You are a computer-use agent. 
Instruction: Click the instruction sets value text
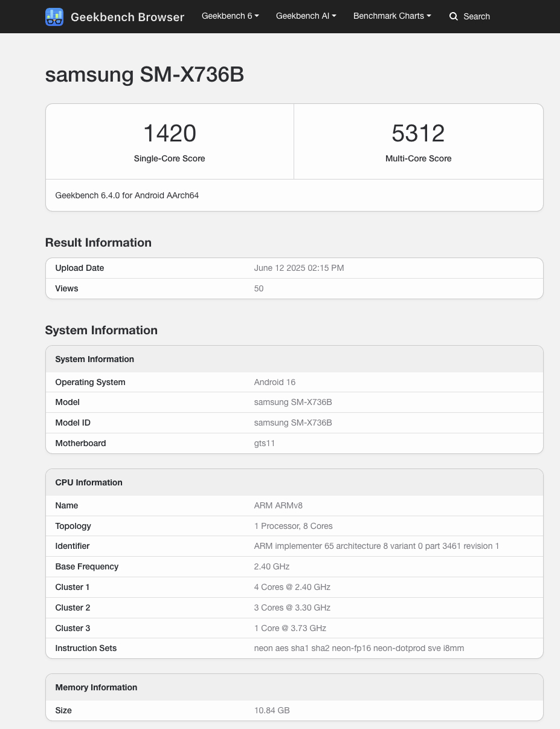pos(359,648)
